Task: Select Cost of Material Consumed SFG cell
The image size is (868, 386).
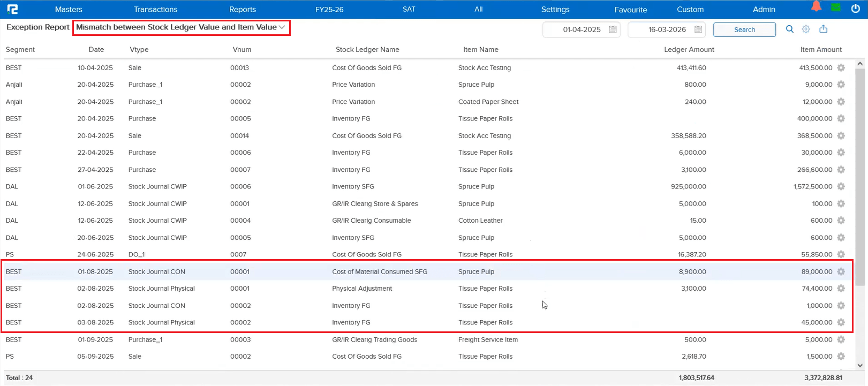Action: coord(380,272)
